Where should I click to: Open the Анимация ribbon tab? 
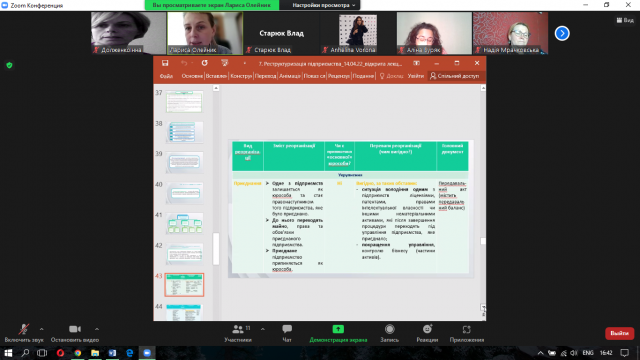(290, 76)
